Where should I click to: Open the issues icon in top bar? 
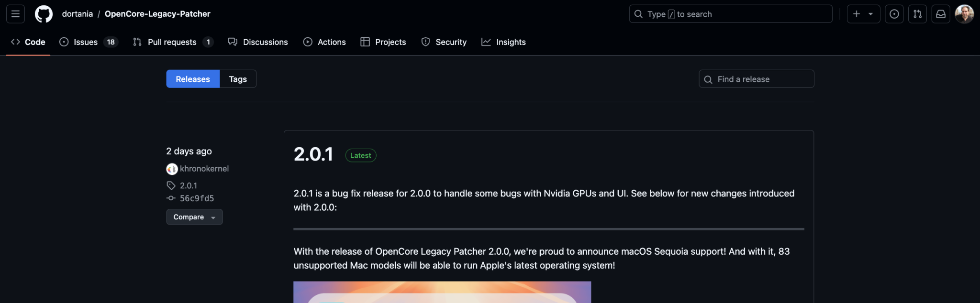tap(894, 14)
